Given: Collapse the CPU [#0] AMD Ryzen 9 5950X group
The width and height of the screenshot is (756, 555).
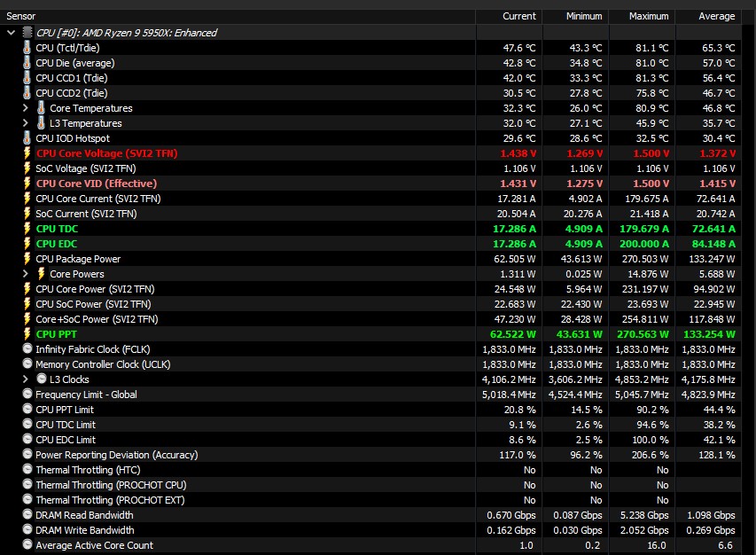Looking at the screenshot, I should 12,33.
